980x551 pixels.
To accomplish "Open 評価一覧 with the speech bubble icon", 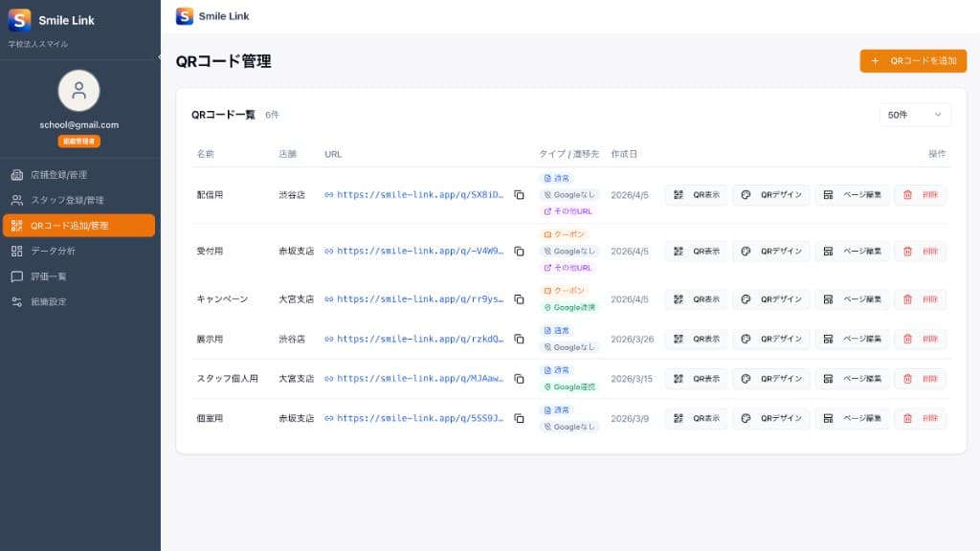I will tap(16, 275).
